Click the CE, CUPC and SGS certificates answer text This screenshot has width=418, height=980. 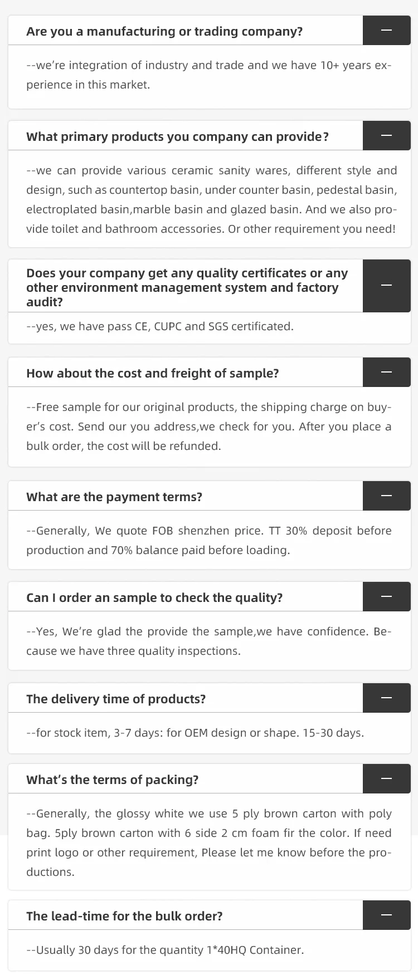tap(160, 326)
